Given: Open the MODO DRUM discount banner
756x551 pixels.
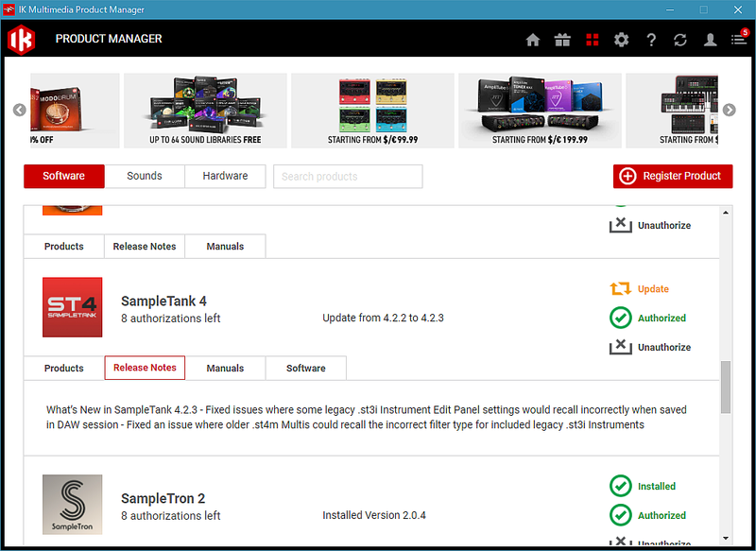Looking at the screenshot, I should pos(75,111).
